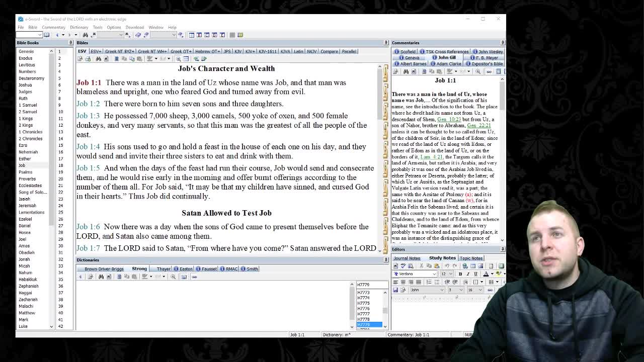Pin the Dictionaries panel

386,260
